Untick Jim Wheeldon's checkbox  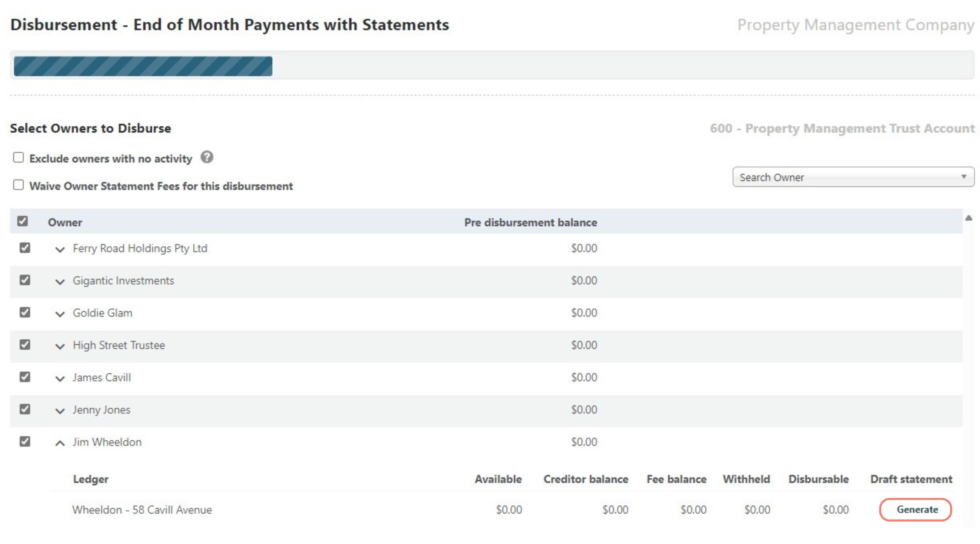25,442
